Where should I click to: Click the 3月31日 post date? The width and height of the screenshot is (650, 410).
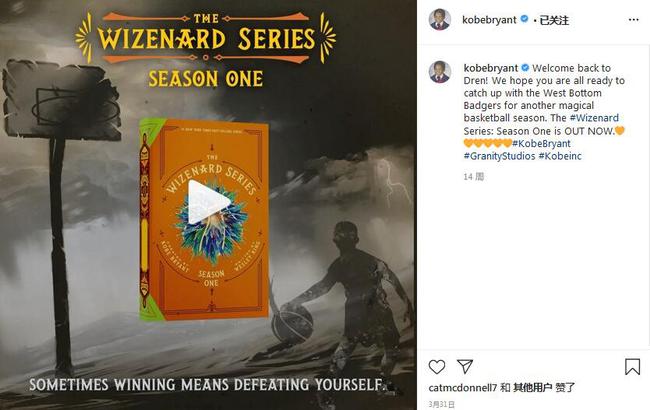[x=441, y=404]
